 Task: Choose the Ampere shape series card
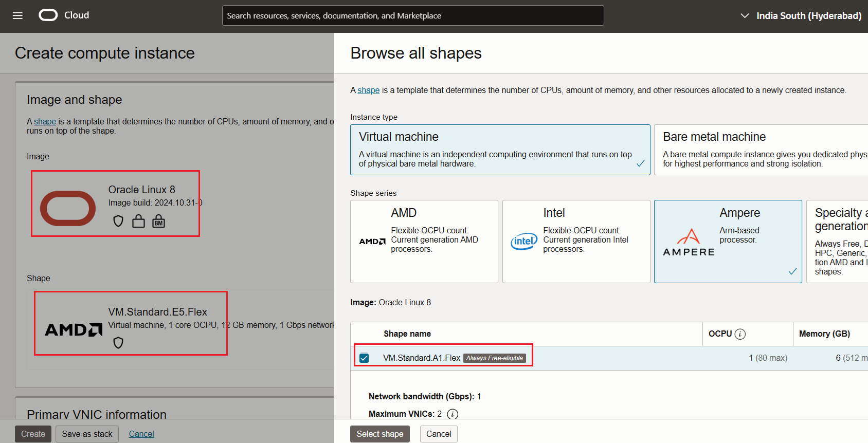(x=728, y=241)
